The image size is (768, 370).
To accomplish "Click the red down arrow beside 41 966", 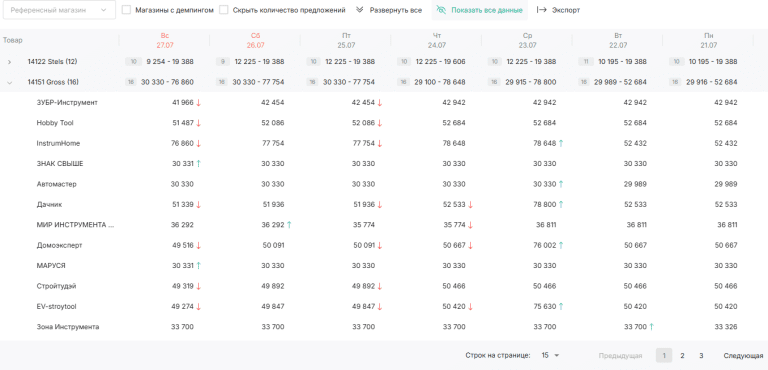I will click(198, 103).
